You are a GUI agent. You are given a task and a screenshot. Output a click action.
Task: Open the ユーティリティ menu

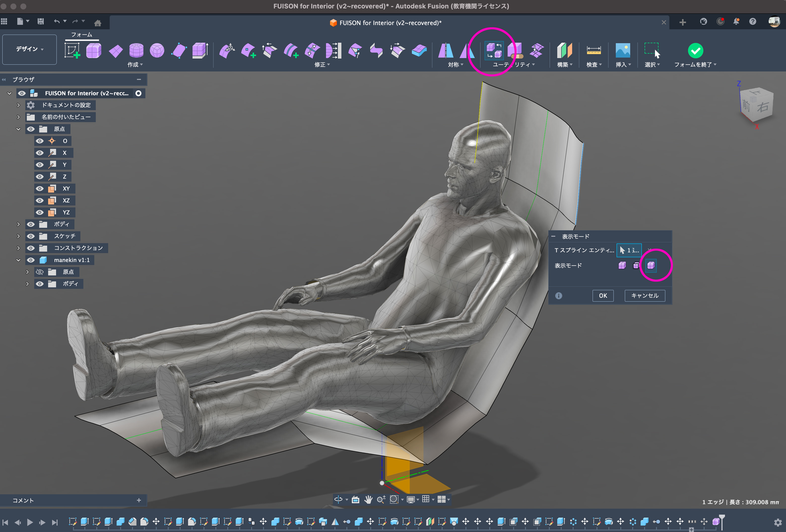click(514, 65)
